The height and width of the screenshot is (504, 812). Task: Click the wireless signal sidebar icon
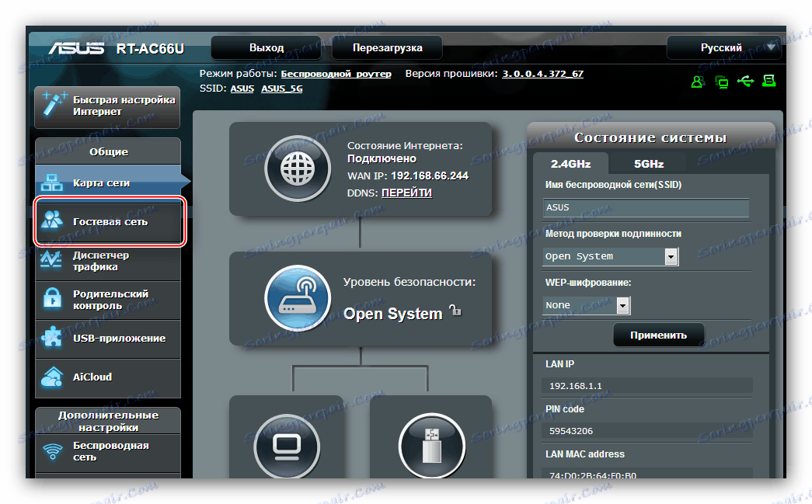(52, 451)
